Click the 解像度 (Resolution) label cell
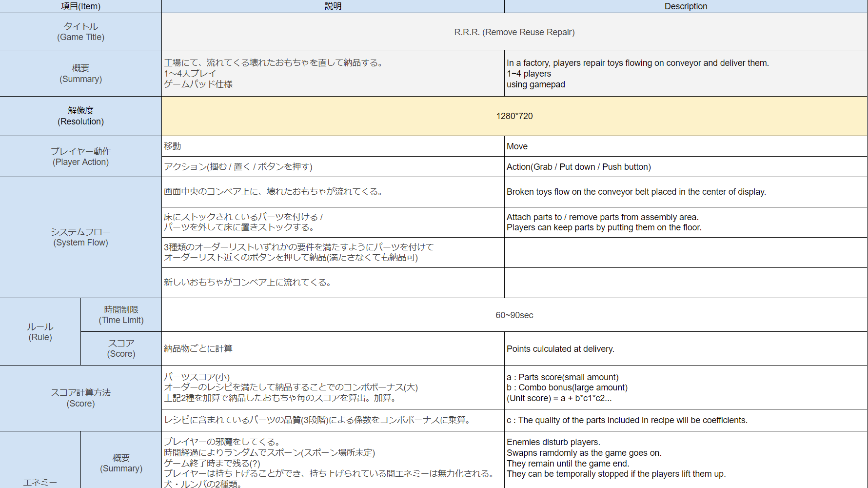The image size is (868, 488). (x=80, y=116)
